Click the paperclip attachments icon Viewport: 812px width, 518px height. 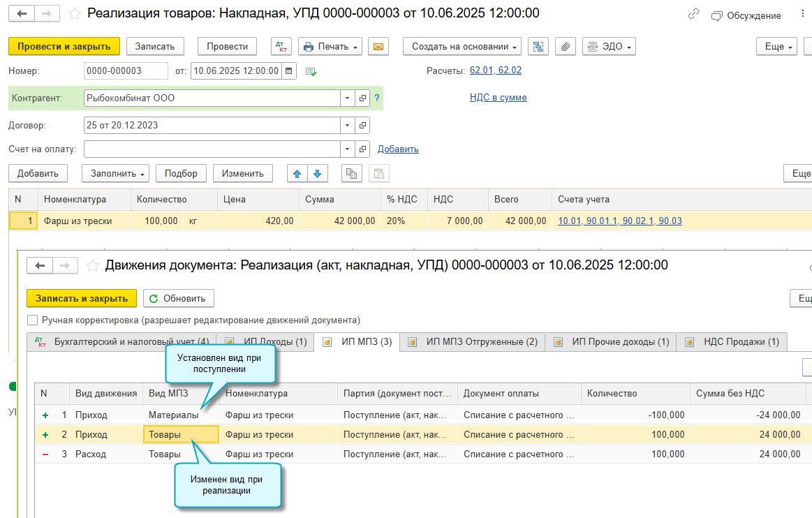[x=566, y=47]
